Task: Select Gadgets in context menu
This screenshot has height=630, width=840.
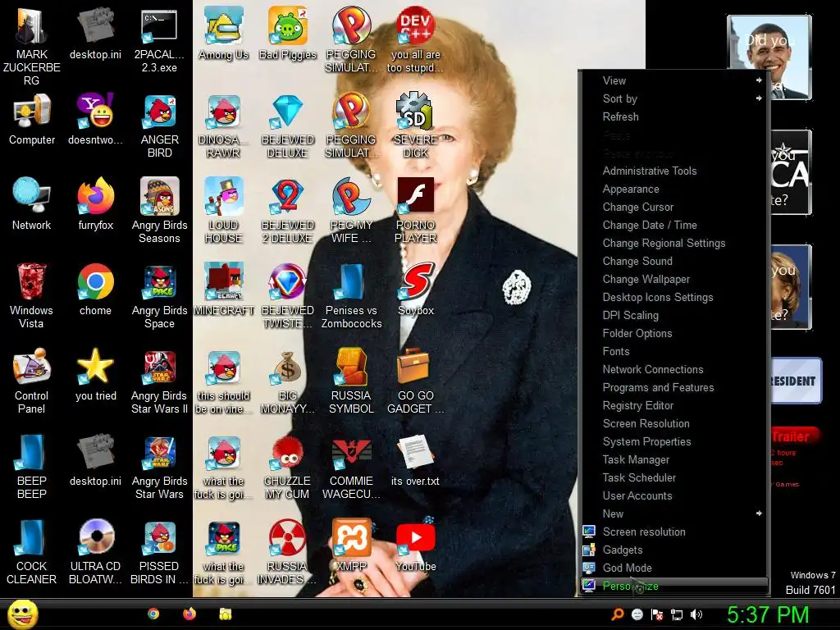Action: 674,550
